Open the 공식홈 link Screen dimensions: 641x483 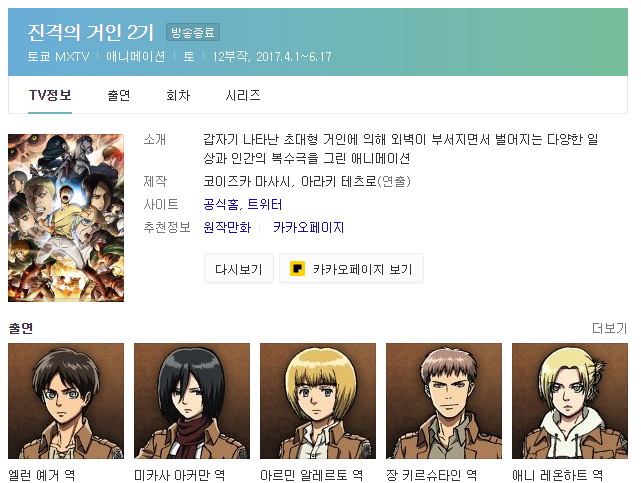pyautogui.click(x=221, y=204)
